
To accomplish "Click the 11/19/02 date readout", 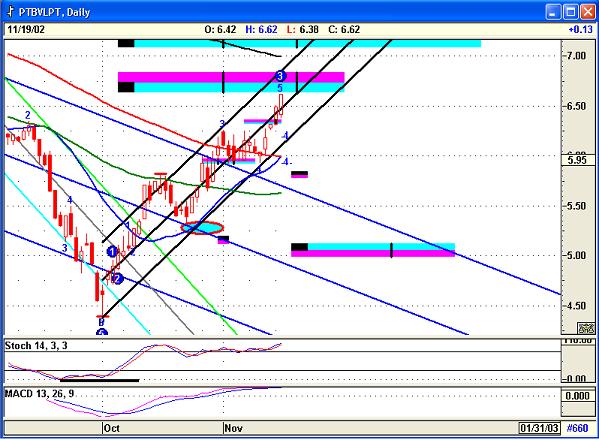I will [x=26, y=29].
